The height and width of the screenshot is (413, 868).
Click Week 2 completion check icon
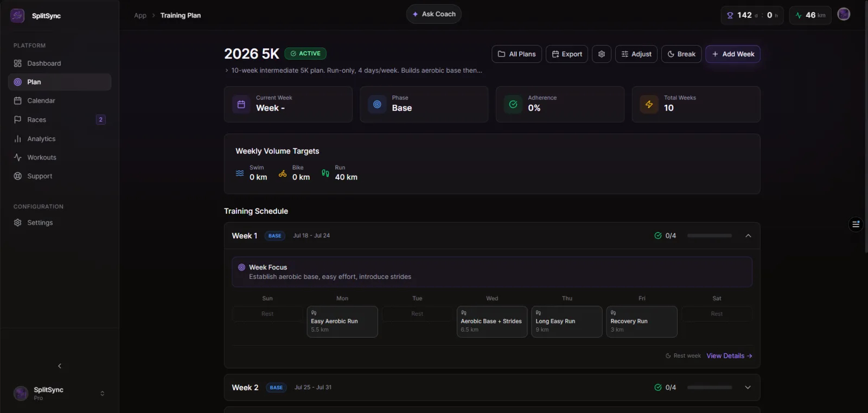point(658,387)
